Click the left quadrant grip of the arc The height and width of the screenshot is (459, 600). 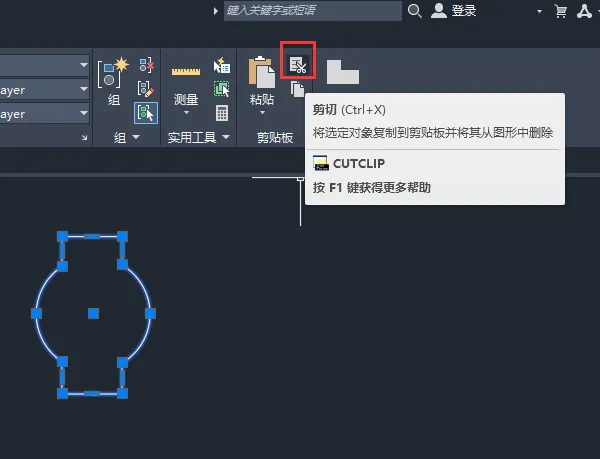[36, 314]
